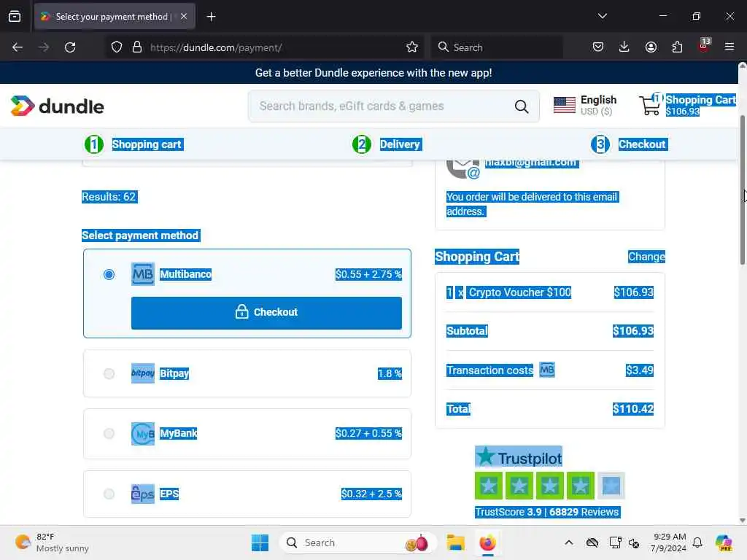
Task: Click the Trustpilot star logo
Action: click(x=519, y=457)
